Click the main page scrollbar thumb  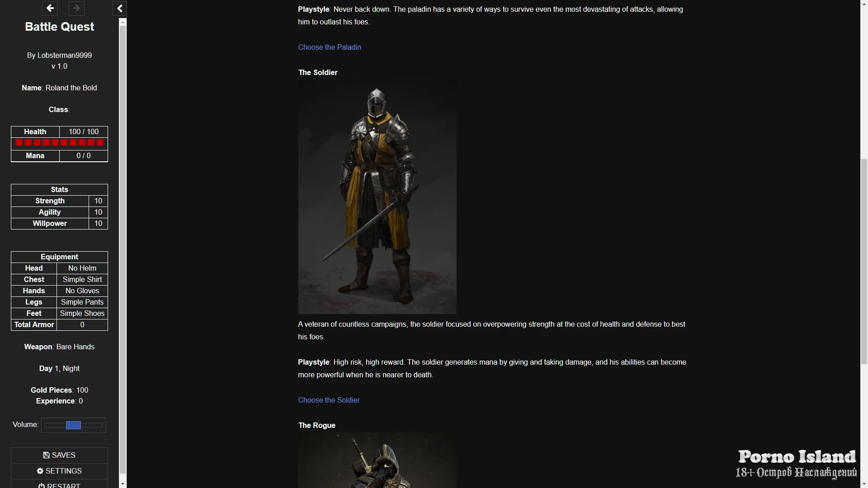(x=863, y=261)
